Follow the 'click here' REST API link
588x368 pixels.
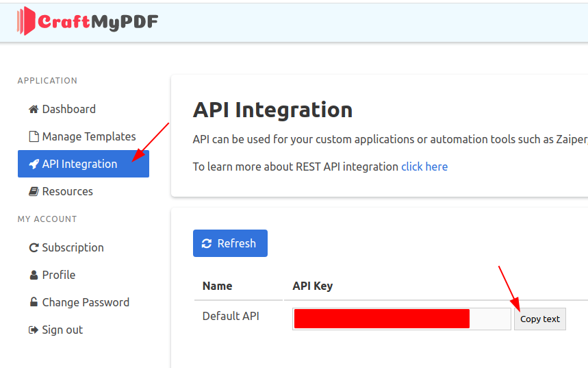tap(424, 167)
